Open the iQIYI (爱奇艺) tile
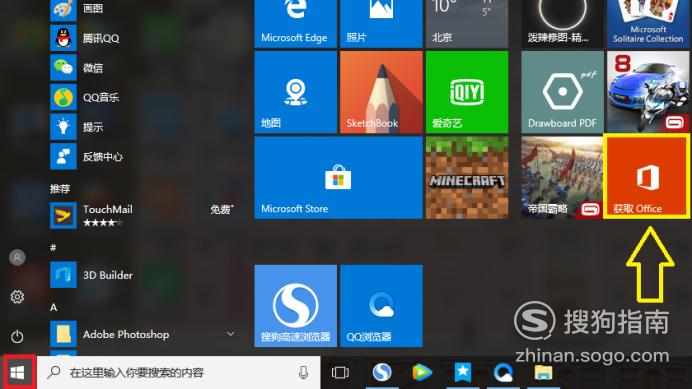This screenshot has height=389, width=692. (x=467, y=92)
